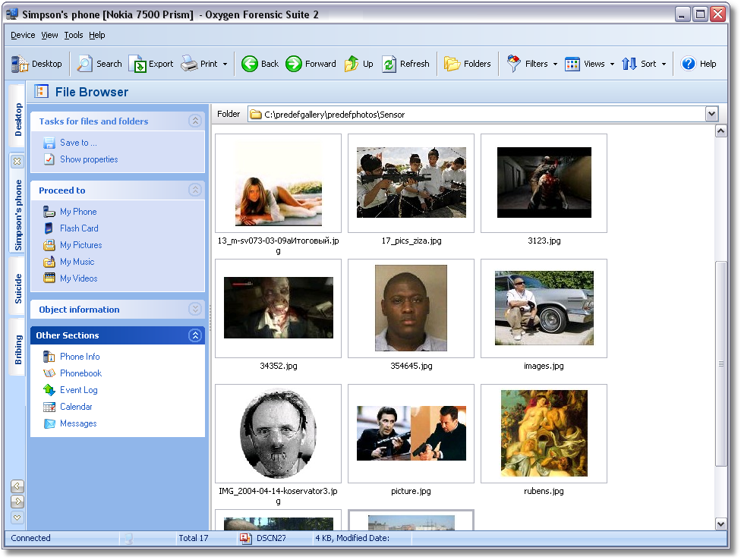Open the Filters dropdown arrow
Image resolution: width=741 pixels, height=560 pixels.
tap(555, 64)
